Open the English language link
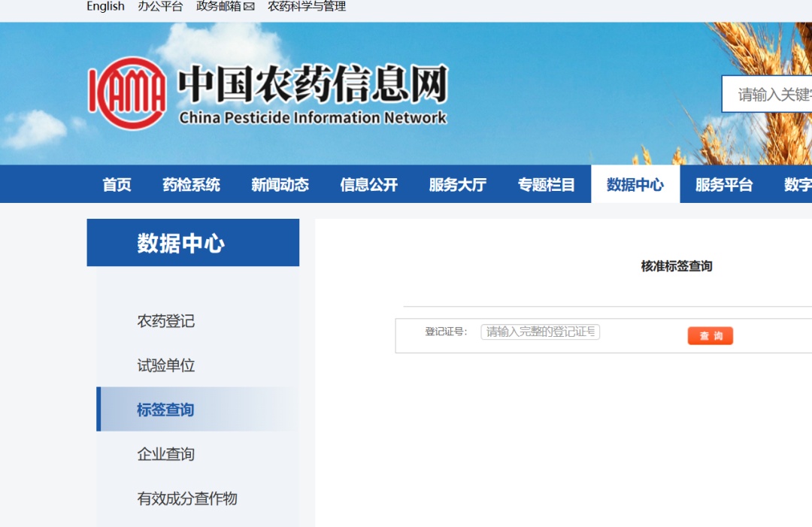812x527 pixels. click(105, 7)
